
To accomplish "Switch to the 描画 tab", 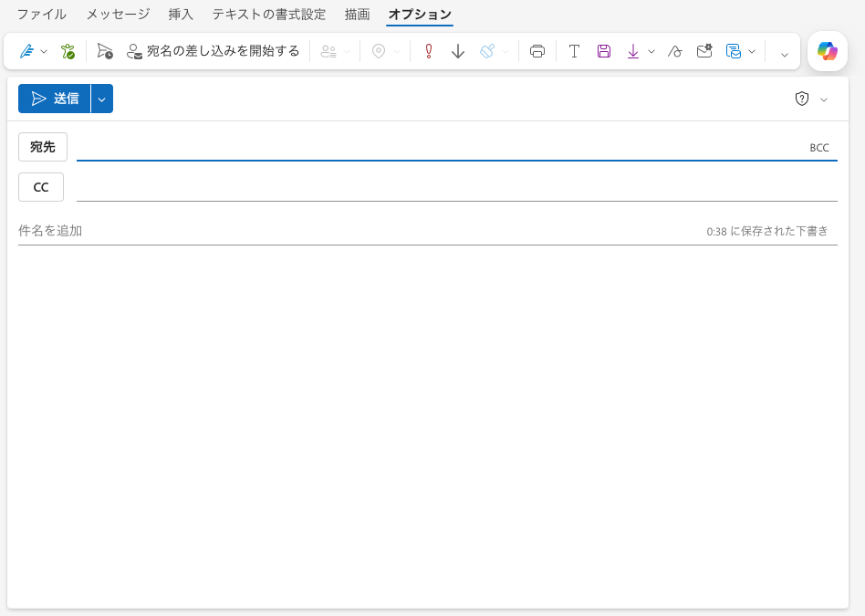I will 358,15.
